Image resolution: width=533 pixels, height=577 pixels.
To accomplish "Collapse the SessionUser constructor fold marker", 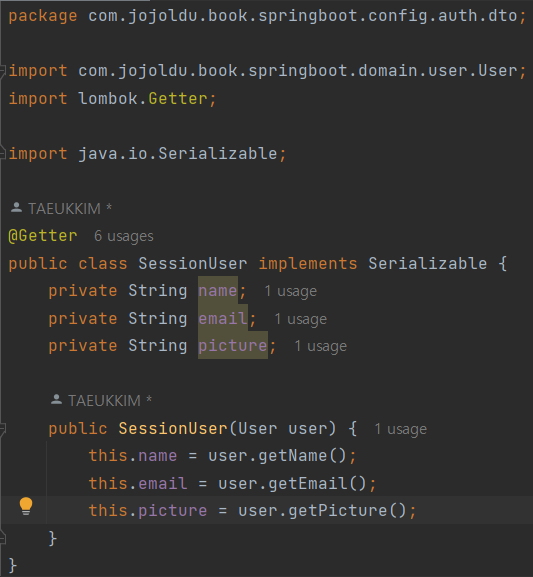I will [x=2, y=429].
